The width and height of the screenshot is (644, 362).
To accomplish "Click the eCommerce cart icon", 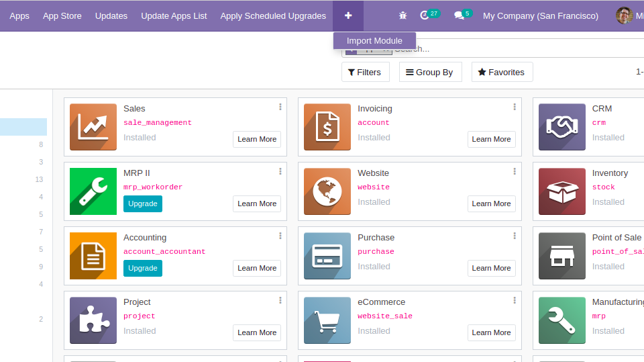I will (x=327, y=320).
